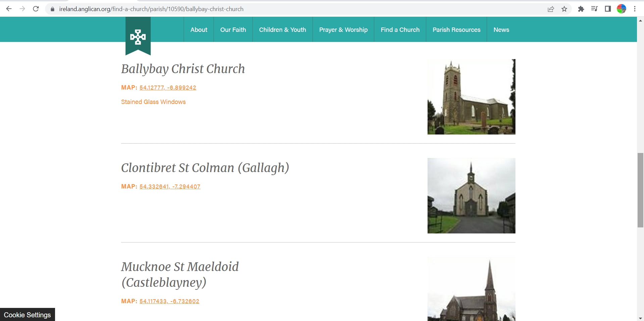Open Prayer & Worship menu
This screenshot has height=321, width=644.
click(343, 30)
